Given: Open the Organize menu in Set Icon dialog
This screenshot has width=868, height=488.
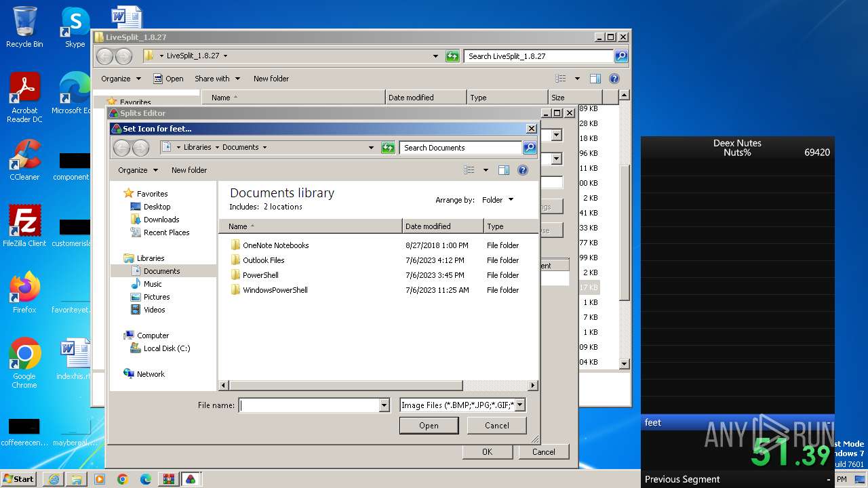Looking at the screenshot, I should (138, 170).
